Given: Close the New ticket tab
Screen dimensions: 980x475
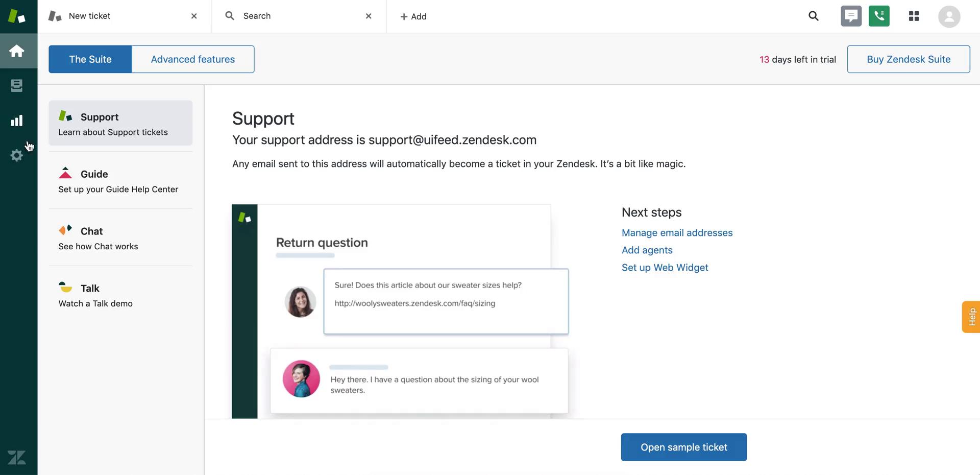Looking at the screenshot, I should (194, 16).
